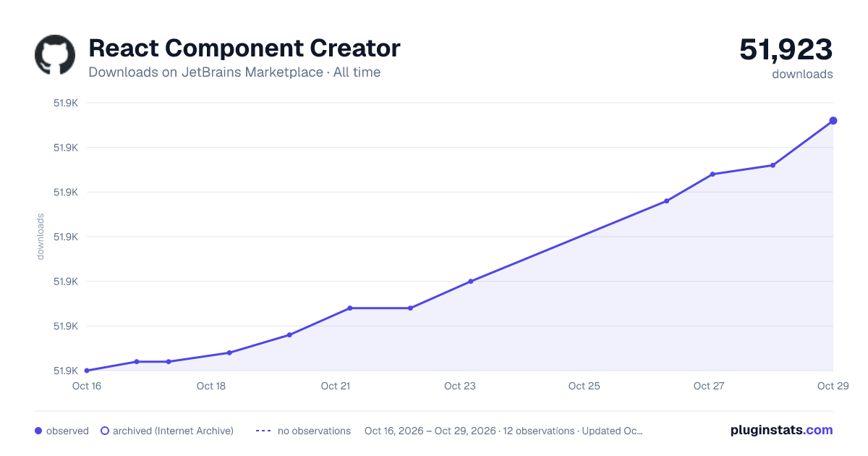Viewport: 868px width, 456px height.
Task: Open the pluginstats.com link
Action: (782, 430)
